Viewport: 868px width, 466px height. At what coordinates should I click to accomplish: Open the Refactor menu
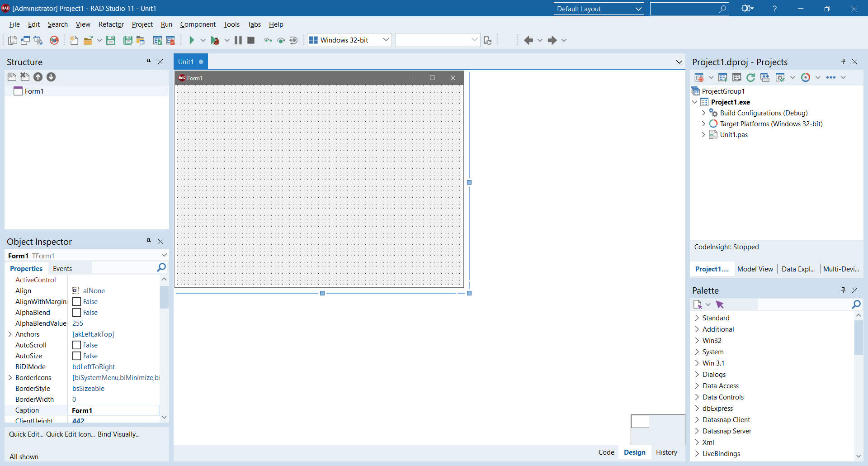[x=111, y=24]
